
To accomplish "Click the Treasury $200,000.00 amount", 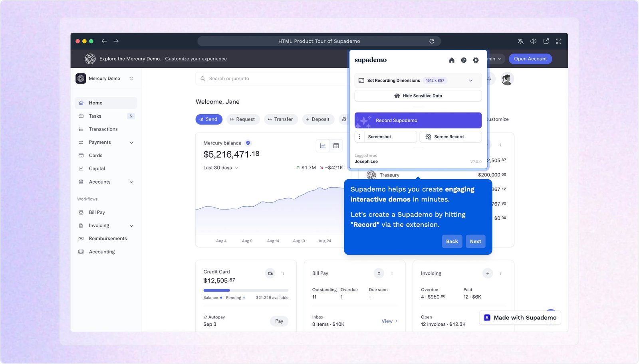I will (492, 175).
